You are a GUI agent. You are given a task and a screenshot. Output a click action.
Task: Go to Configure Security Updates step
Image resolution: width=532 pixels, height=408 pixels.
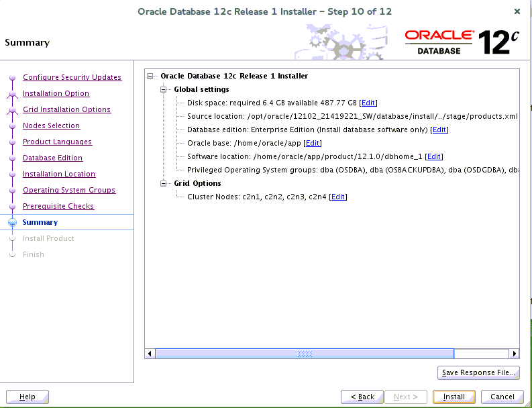[72, 77]
